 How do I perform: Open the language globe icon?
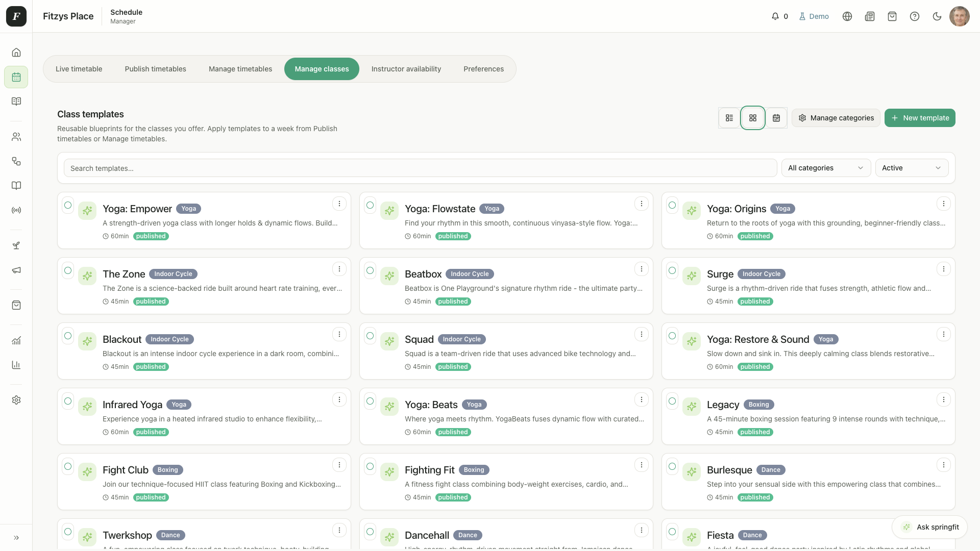click(847, 16)
